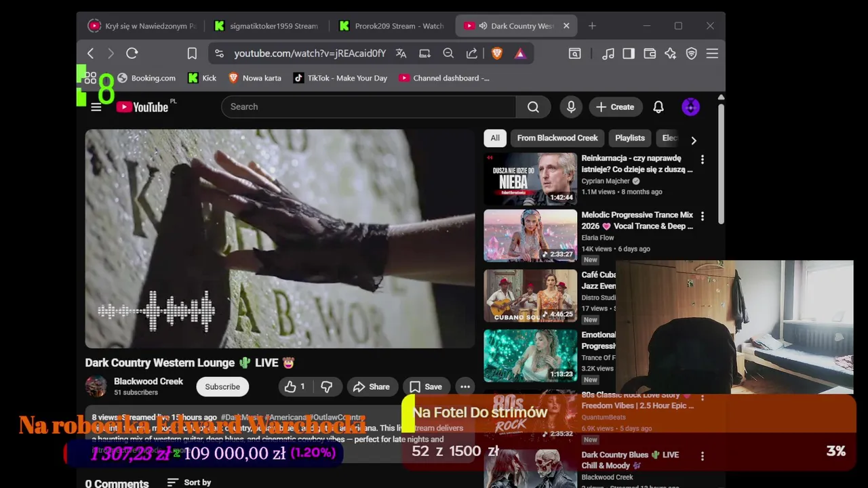This screenshot has width=868, height=488.
Task: Open the Melodic Progressive Trance Mix thumbnail
Action: point(530,235)
